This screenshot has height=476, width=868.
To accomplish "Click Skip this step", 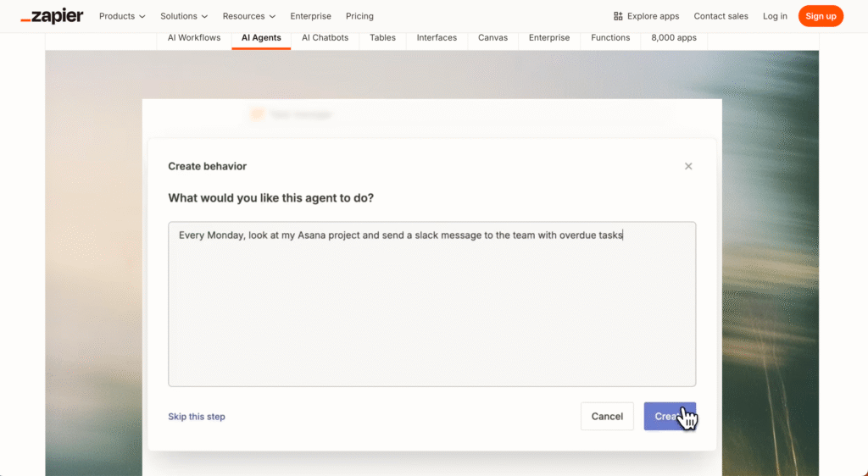I will tap(197, 417).
